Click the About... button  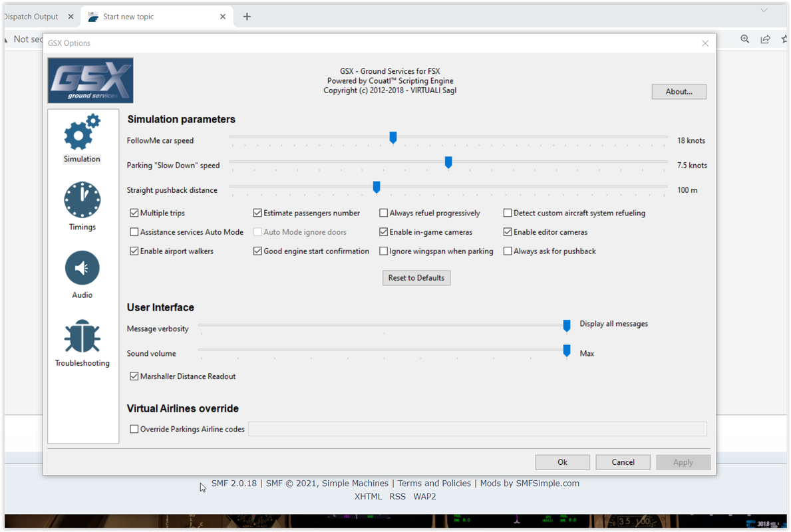679,91
